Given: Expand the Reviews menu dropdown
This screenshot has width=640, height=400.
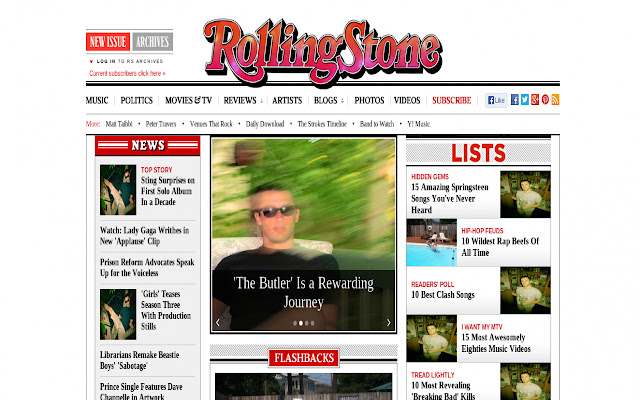Looking at the screenshot, I should (261, 101).
